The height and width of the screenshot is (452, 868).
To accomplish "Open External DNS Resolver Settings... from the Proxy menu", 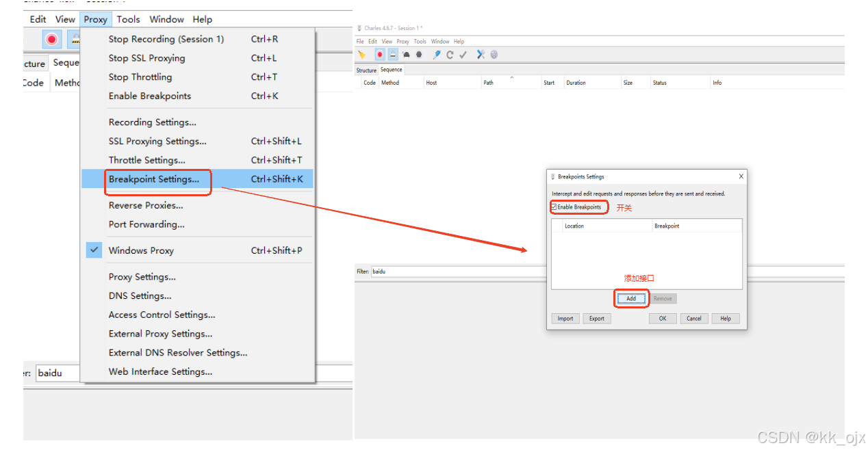I will point(197,353).
